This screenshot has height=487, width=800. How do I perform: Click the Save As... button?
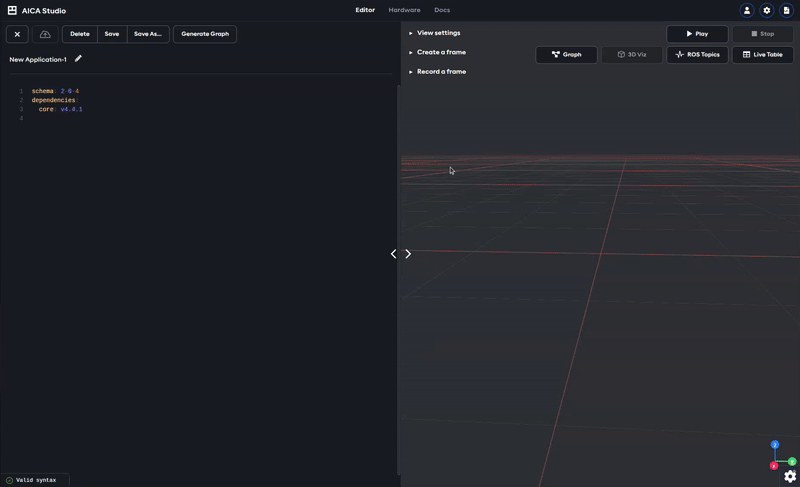click(148, 34)
